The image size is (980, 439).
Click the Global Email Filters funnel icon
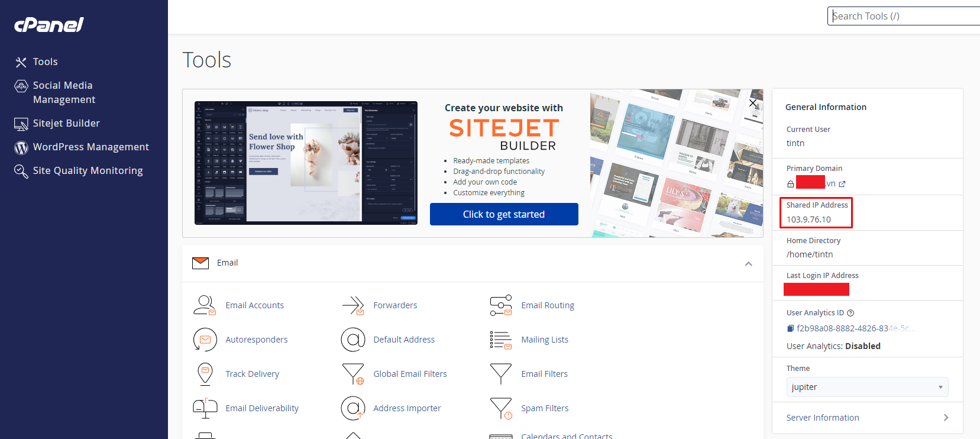coord(353,374)
